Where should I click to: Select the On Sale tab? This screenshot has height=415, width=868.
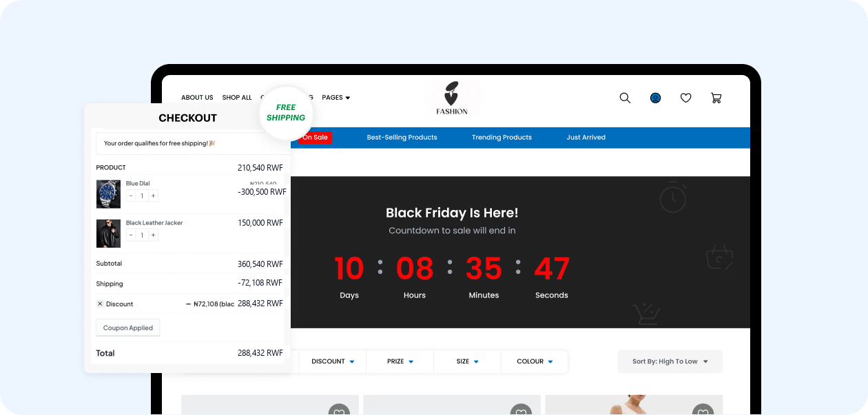point(315,138)
